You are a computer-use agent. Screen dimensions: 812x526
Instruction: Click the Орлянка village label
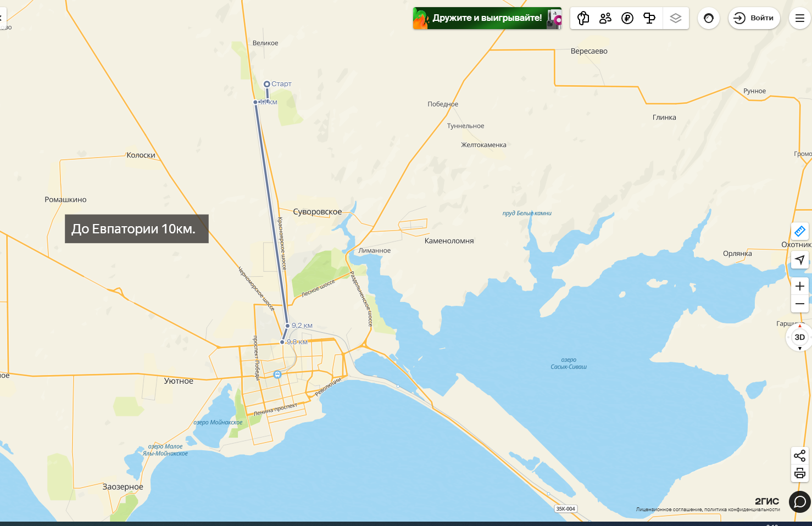(x=737, y=254)
